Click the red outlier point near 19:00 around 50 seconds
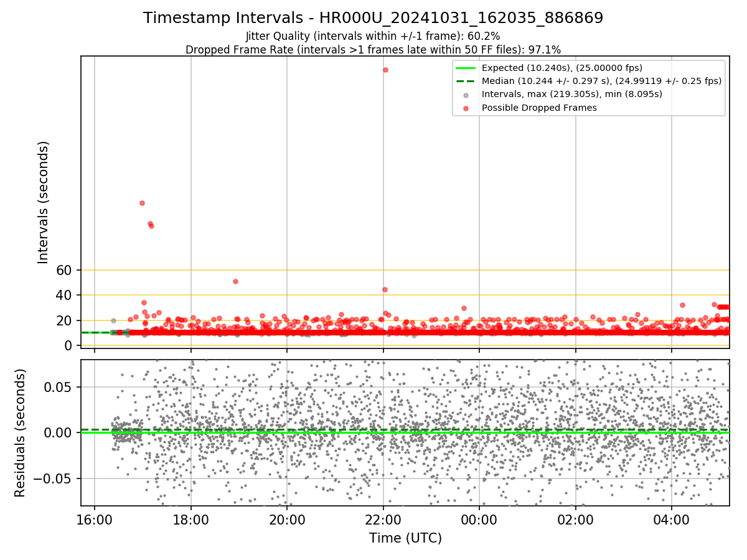The image size is (747, 560). [235, 281]
